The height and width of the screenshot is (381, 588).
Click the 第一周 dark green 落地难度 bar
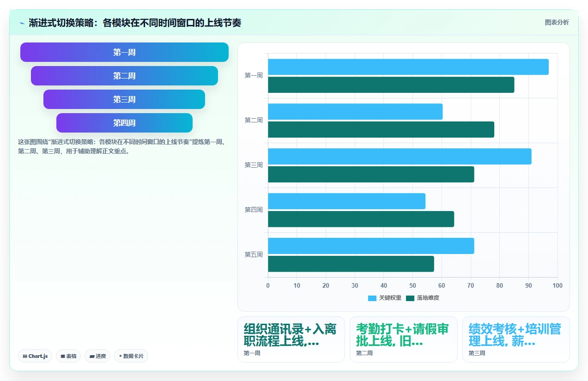coord(391,85)
